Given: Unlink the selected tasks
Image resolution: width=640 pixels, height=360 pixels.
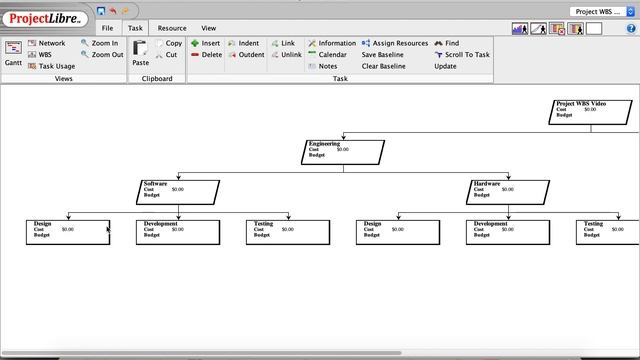Looking at the screenshot, I should 287,54.
